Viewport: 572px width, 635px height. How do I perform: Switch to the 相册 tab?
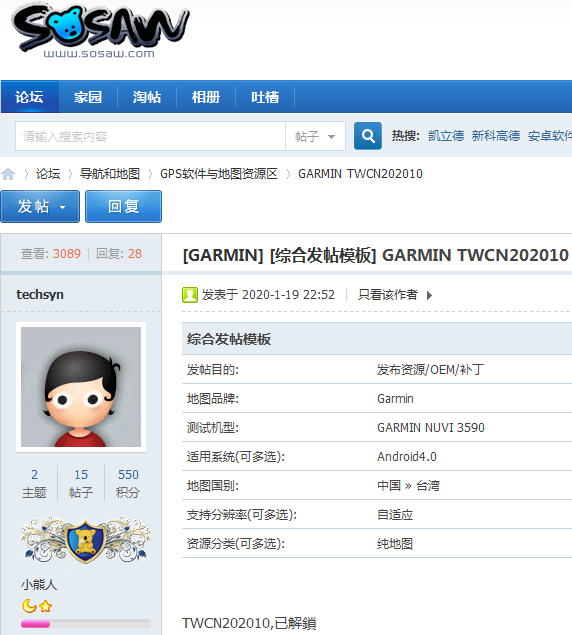pyautogui.click(x=206, y=97)
